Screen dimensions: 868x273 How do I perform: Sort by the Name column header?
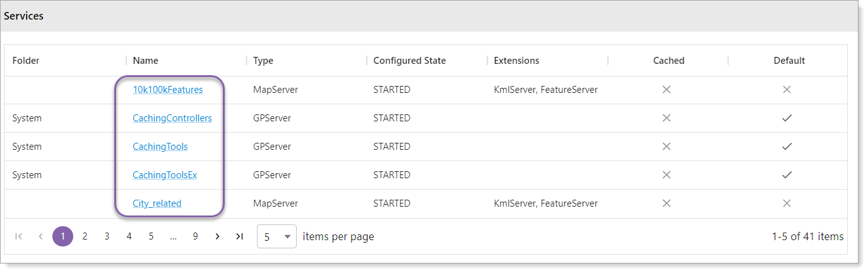coord(146,61)
